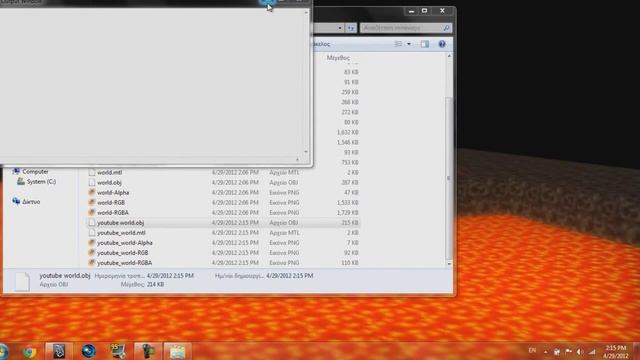Click the Explorer file list scrollbar down arrow
This screenshot has width=640, height=360.
(x=449, y=263)
